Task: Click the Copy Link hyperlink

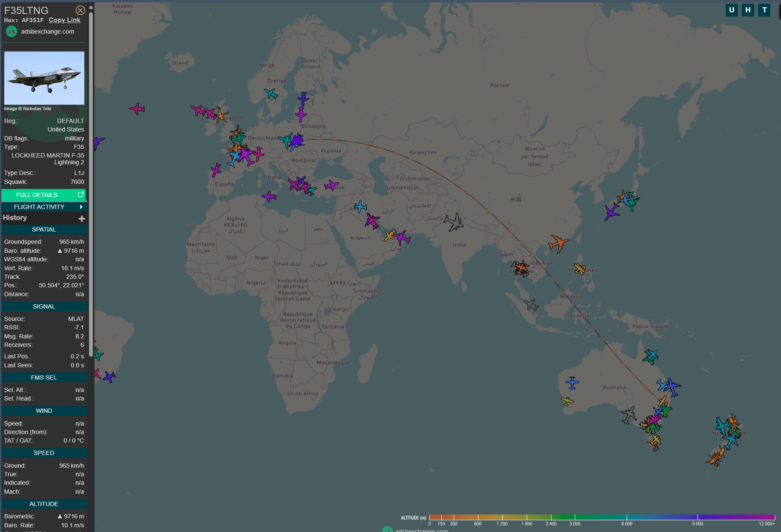Action: click(x=64, y=20)
